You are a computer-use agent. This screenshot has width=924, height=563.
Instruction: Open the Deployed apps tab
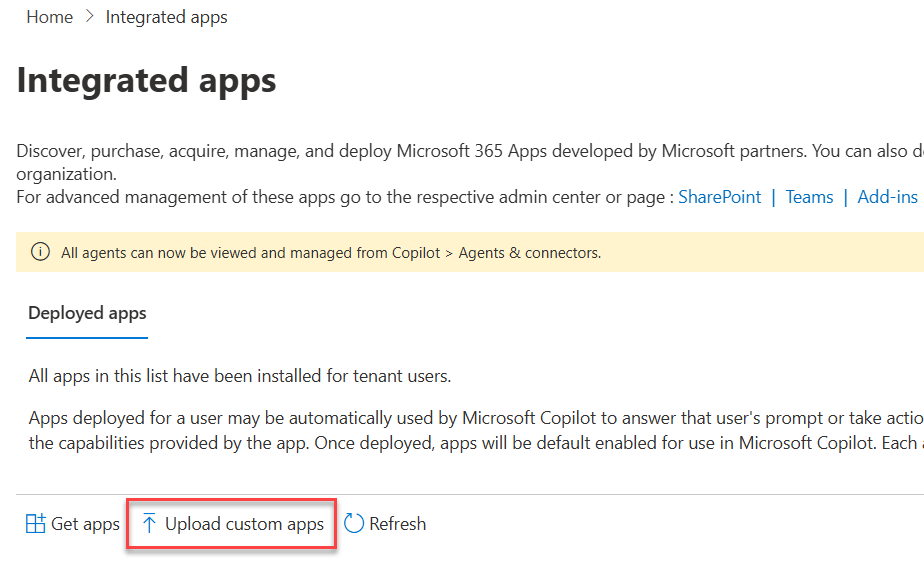(87, 313)
